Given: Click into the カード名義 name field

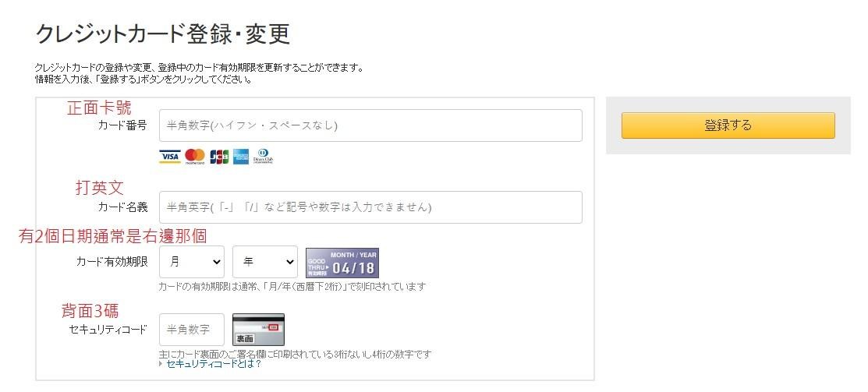Looking at the screenshot, I should coord(370,207).
